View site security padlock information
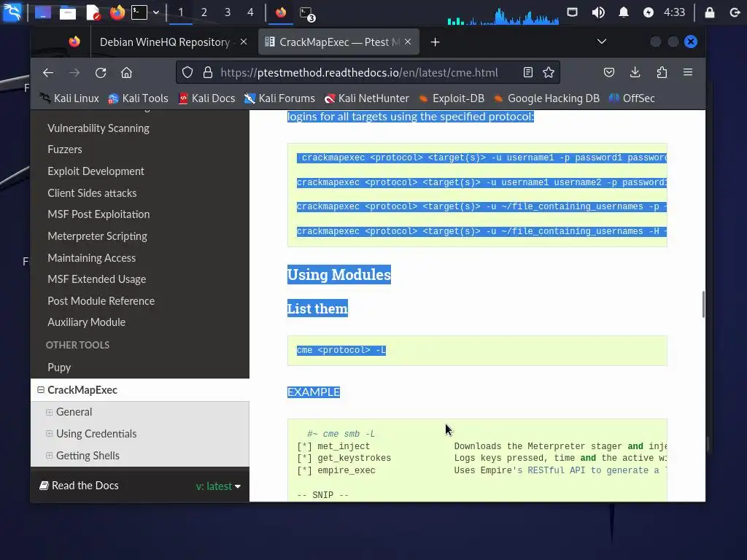Viewport: 747px width, 560px height. 208,72
